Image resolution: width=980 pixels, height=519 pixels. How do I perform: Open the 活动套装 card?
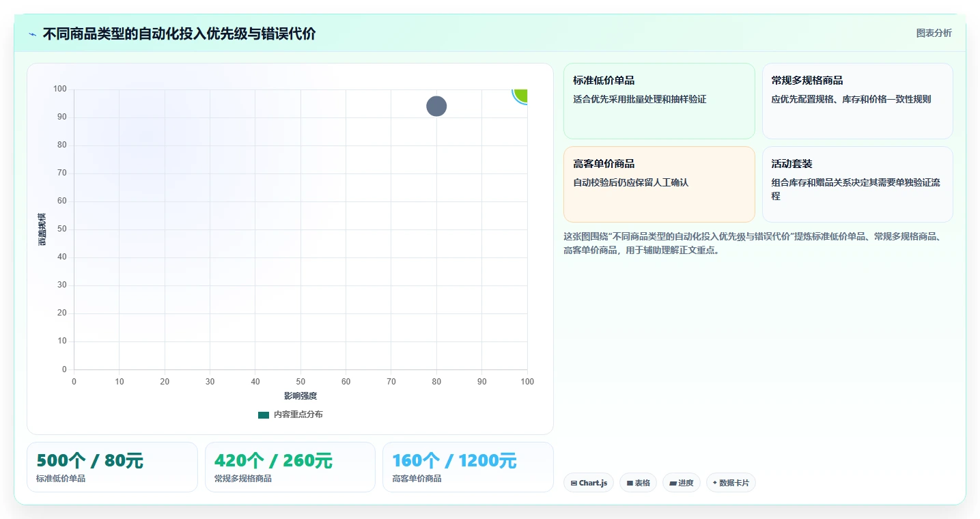click(x=857, y=184)
